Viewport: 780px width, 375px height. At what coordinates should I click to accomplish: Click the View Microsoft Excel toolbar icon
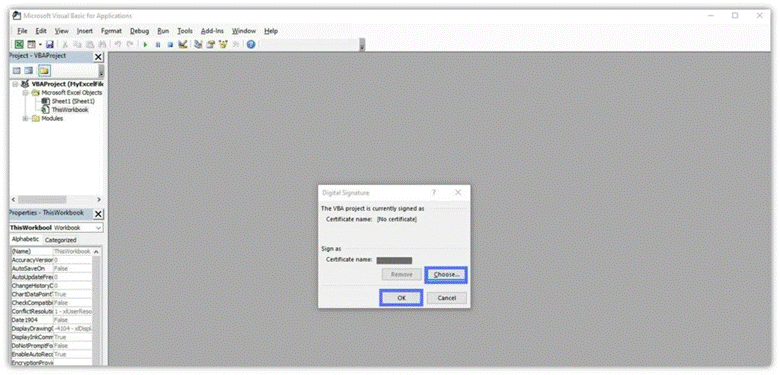pyautogui.click(x=18, y=44)
